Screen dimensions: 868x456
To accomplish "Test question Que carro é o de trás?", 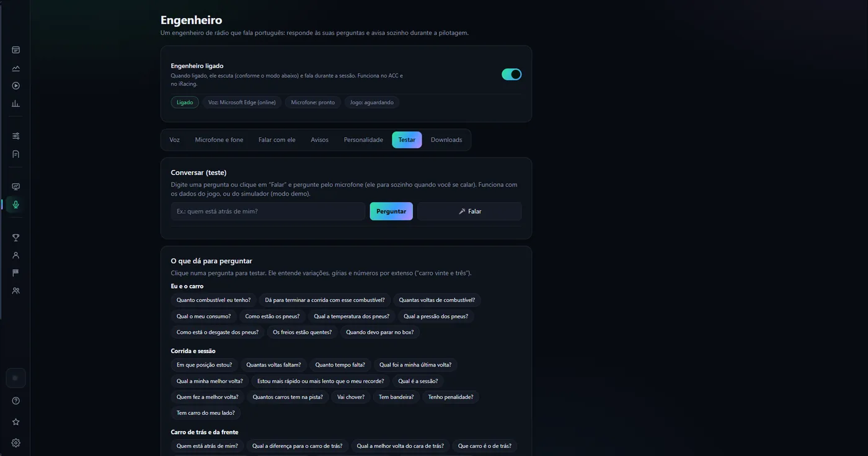I will [x=485, y=447].
